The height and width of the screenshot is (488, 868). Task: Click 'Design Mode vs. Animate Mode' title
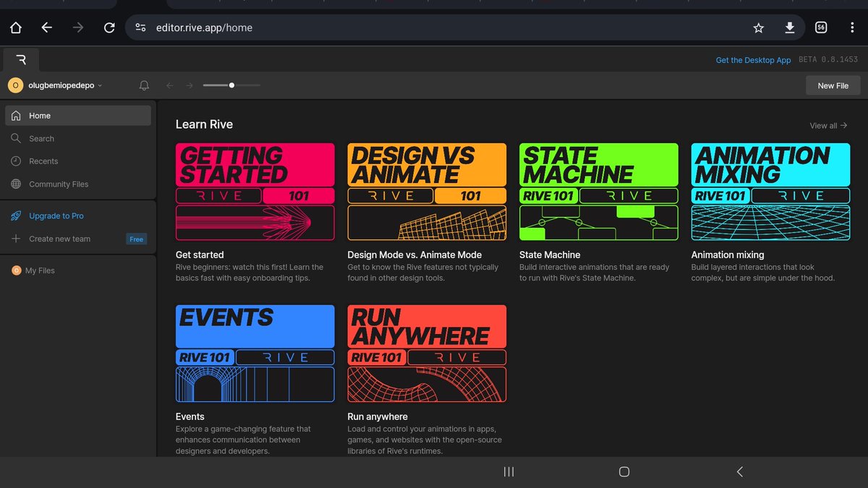[x=414, y=254]
